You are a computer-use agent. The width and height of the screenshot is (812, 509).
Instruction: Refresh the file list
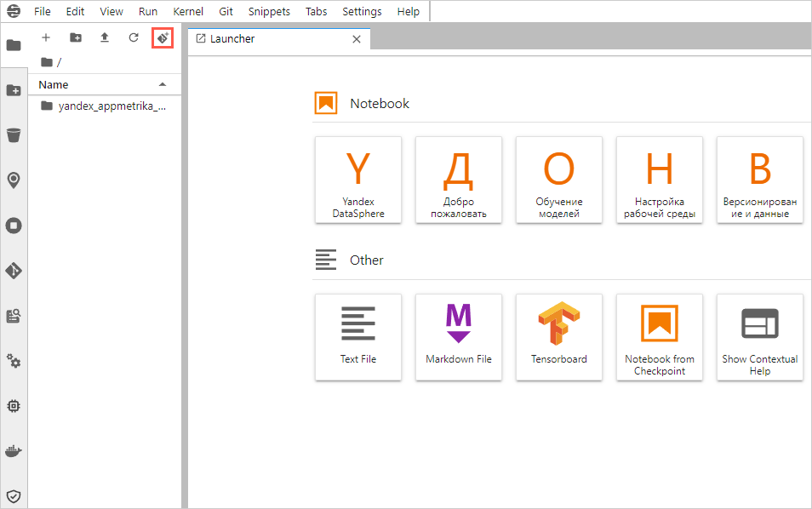(x=134, y=37)
